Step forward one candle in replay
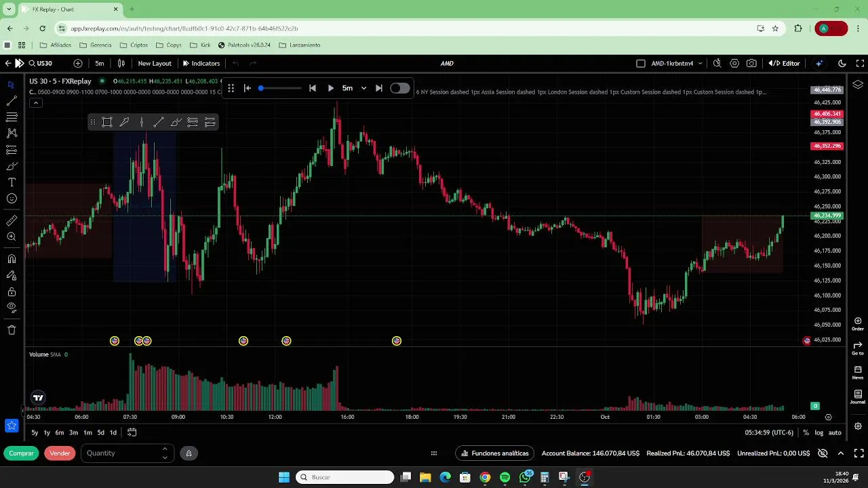Image resolution: width=868 pixels, height=488 pixels. tap(379, 88)
